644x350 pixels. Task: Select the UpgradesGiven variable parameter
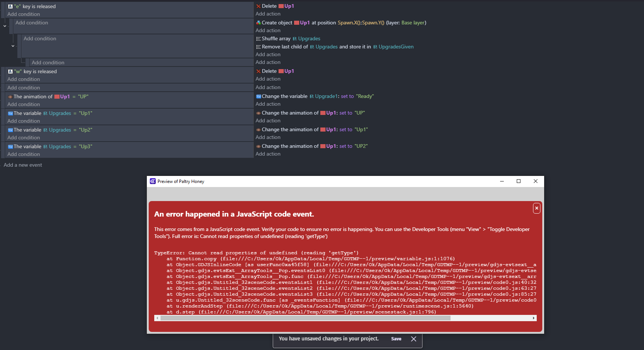coord(396,47)
